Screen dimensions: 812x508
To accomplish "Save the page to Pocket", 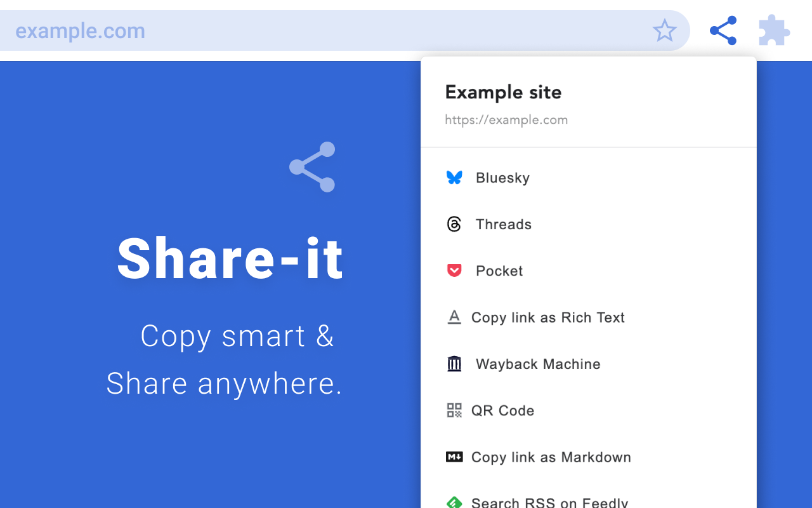I will [x=499, y=271].
